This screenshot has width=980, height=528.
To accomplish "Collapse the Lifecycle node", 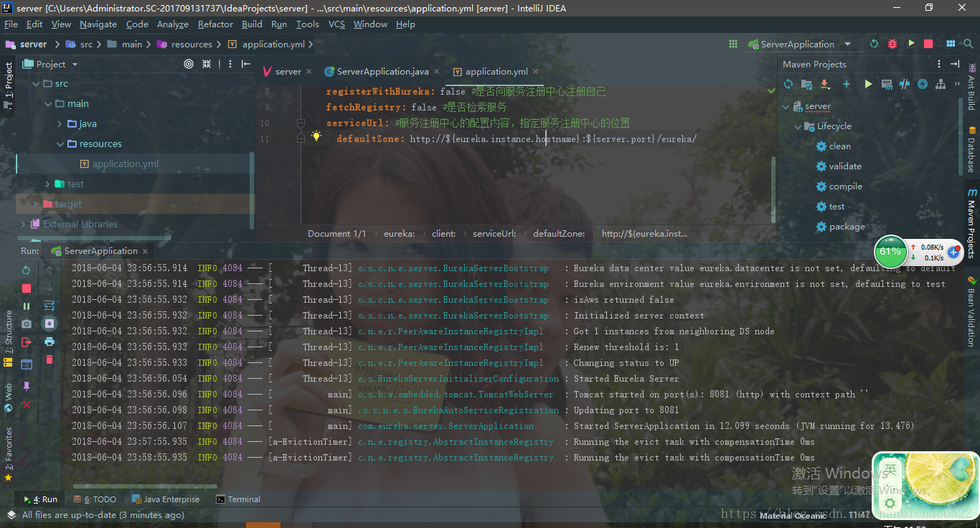I will click(798, 126).
